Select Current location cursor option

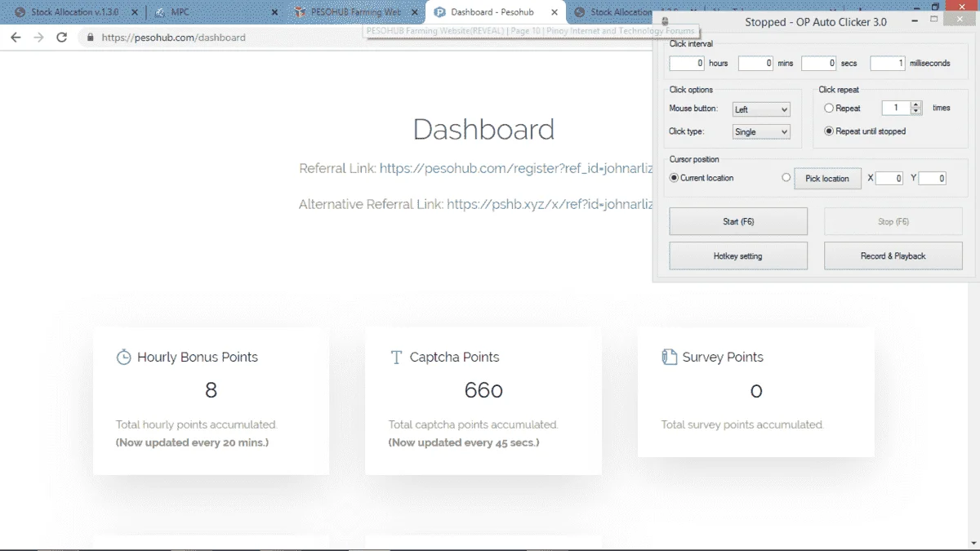(x=674, y=178)
